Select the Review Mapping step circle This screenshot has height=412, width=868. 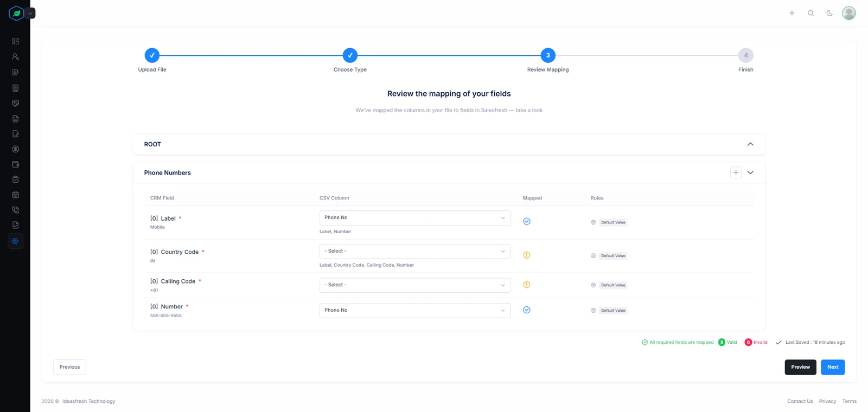(548, 55)
